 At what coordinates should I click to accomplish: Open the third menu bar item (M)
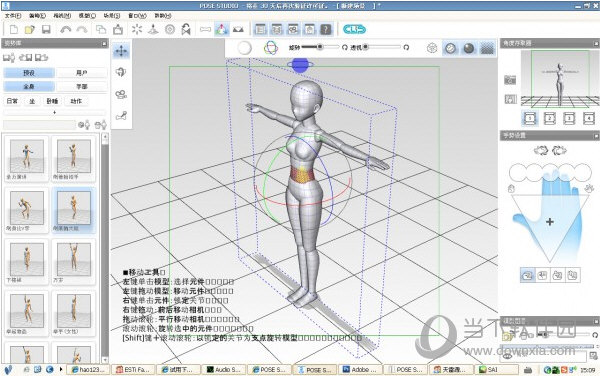[x=62, y=16]
